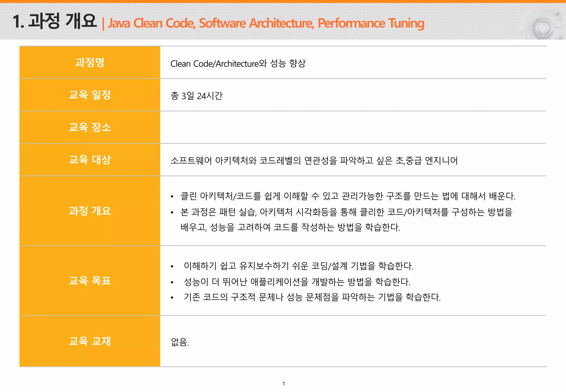566x392 pixels.
Task: Select the 과정명 header cell
Action: point(90,62)
